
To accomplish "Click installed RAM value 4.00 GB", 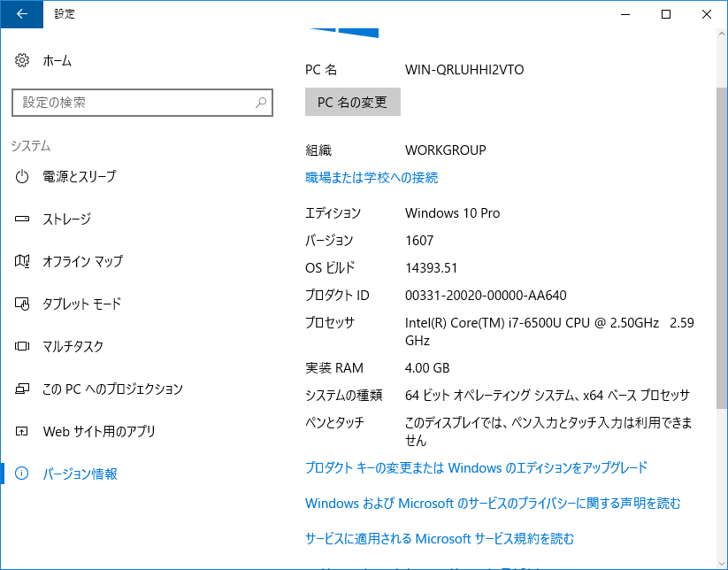I will pos(427,368).
